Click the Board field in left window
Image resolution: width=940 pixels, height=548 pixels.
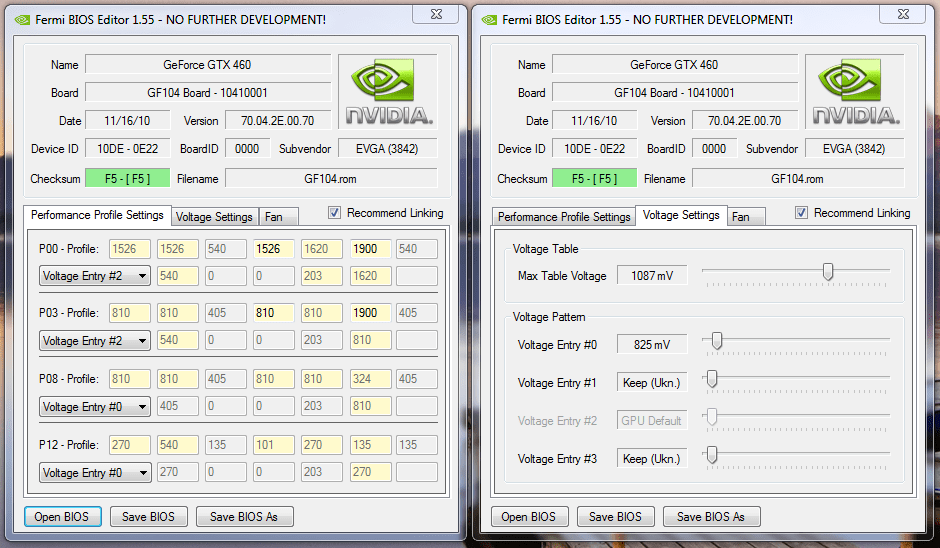208,93
